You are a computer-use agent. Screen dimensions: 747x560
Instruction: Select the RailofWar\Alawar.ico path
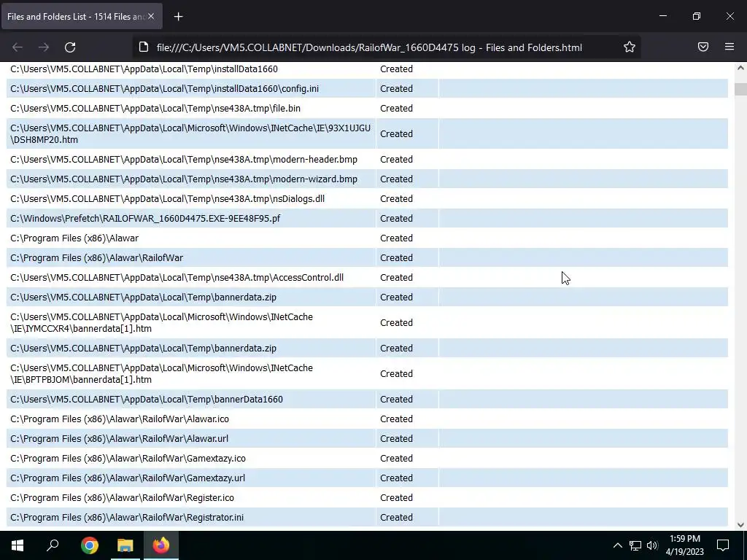[x=120, y=419]
